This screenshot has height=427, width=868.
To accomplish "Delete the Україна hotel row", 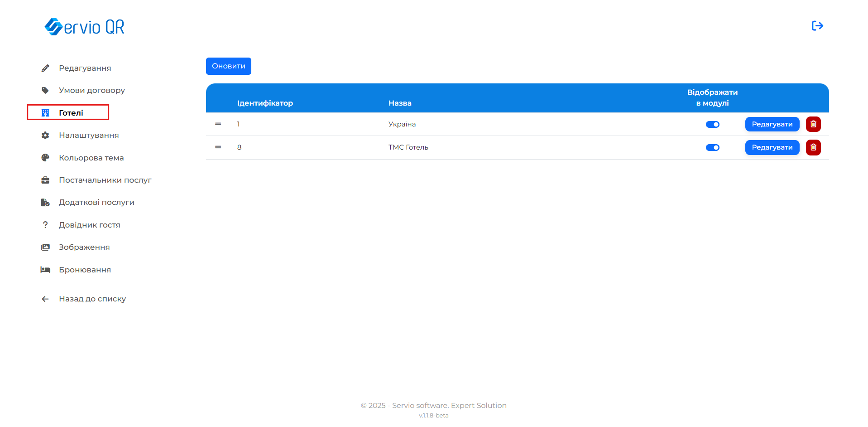I will pyautogui.click(x=813, y=124).
